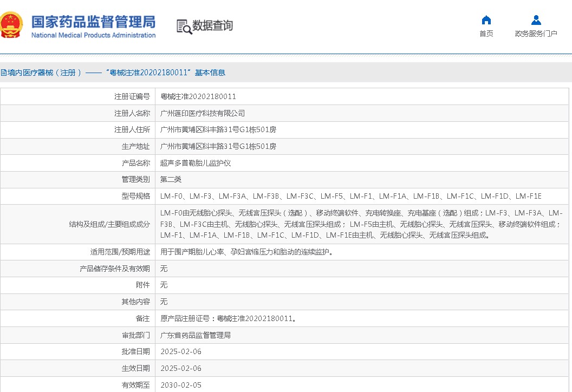Click the 生产地址 address value

point(218,147)
